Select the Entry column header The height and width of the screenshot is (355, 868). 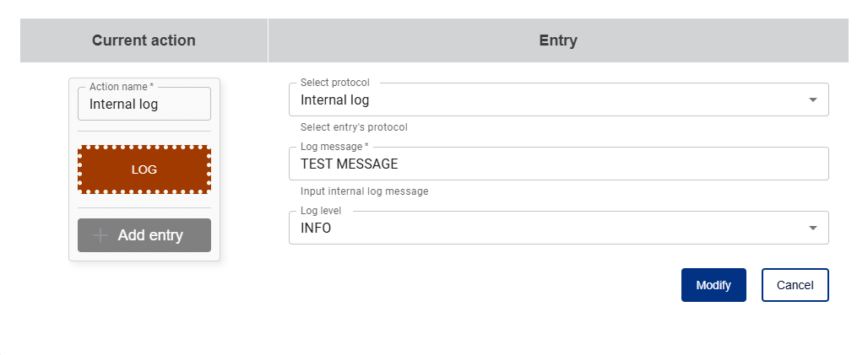click(x=558, y=40)
